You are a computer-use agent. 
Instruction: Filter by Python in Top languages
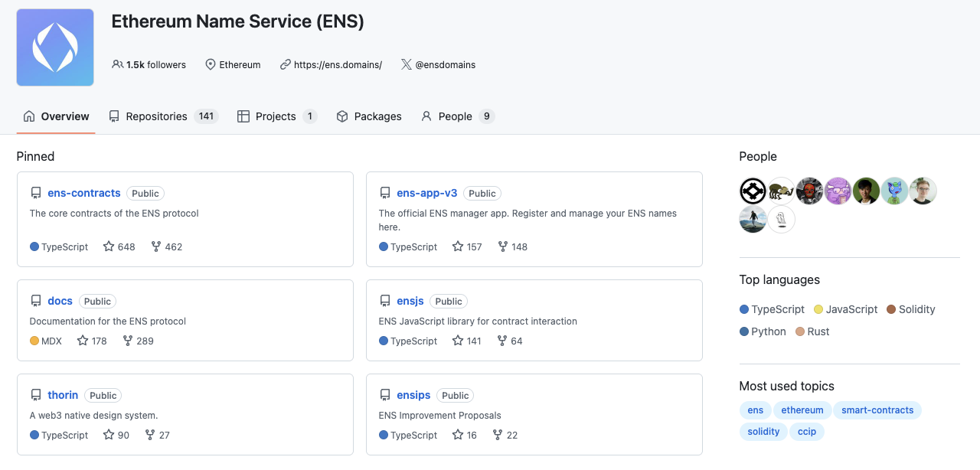[x=763, y=331]
